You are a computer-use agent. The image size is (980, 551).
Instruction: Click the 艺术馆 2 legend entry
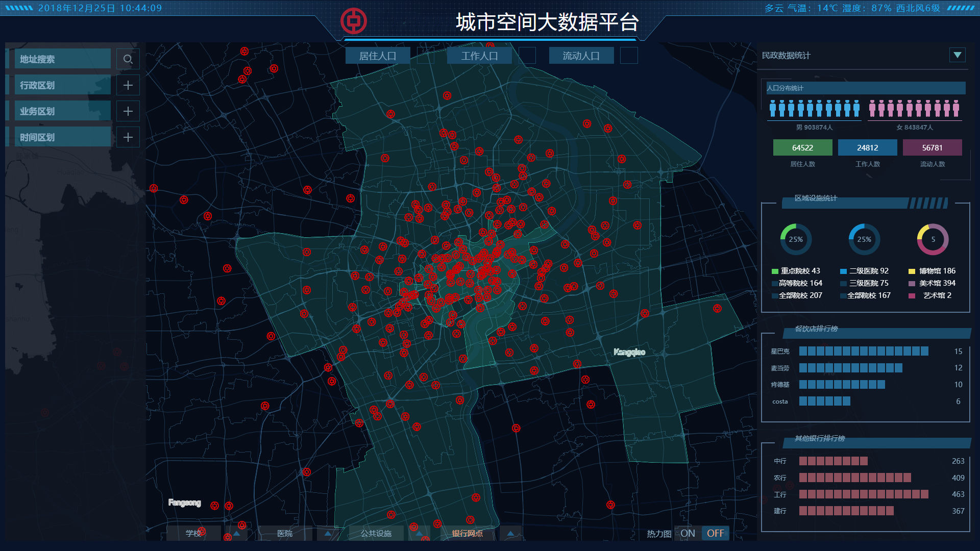tap(930, 295)
